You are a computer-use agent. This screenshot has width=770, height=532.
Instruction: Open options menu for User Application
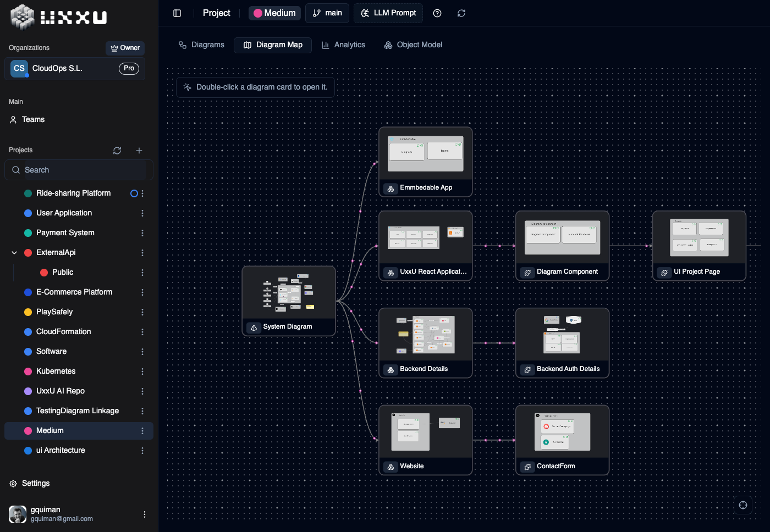coord(142,213)
